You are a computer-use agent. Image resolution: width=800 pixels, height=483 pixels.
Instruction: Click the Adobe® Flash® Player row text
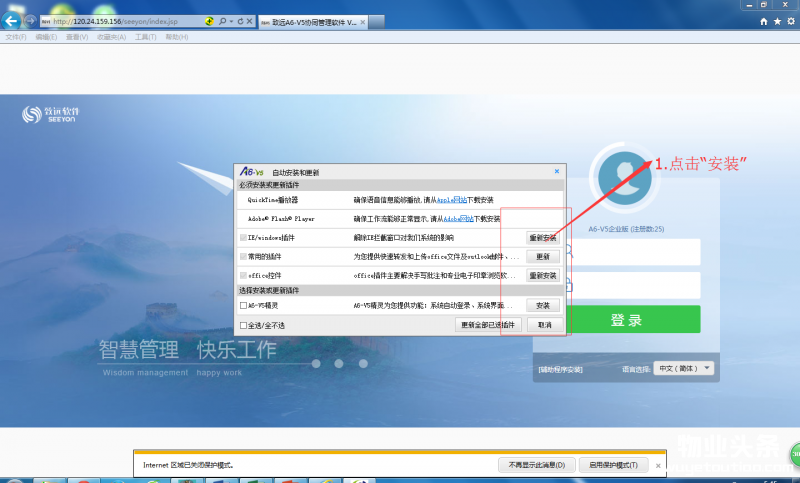pyautogui.click(x=281, y=219)
